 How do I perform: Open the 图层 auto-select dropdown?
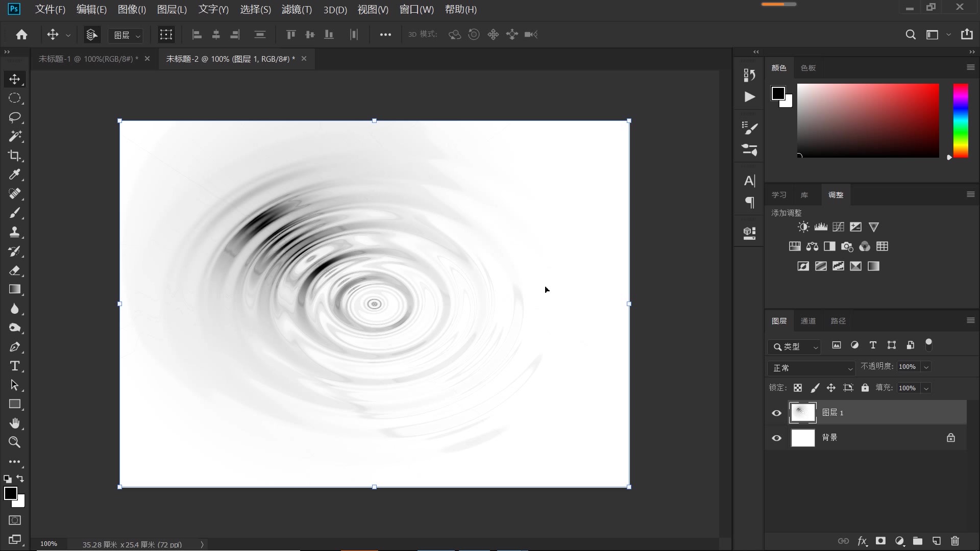pos(126,35)
